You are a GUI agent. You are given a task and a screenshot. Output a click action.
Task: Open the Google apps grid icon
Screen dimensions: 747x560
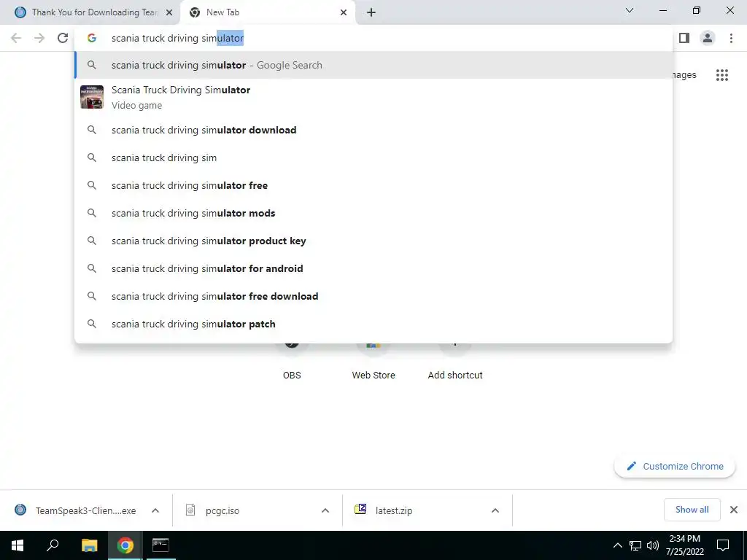(721, 75)
